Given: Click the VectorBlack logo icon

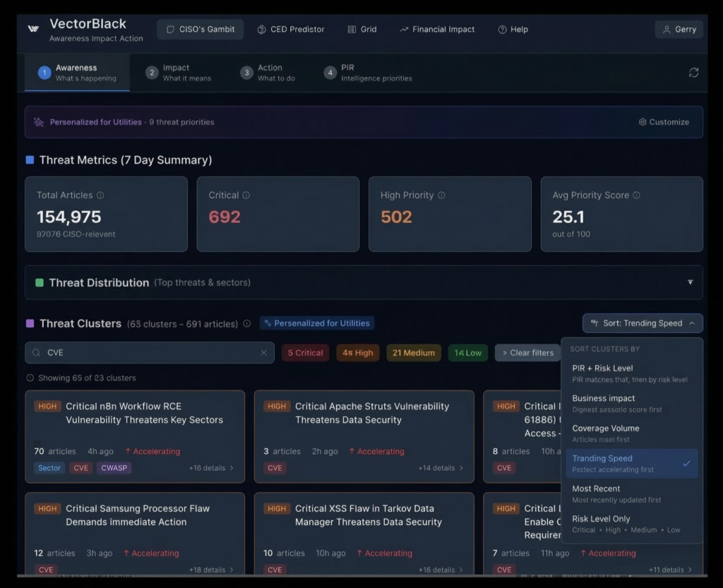Looking at the screenshot, I should tap(33, 29).
